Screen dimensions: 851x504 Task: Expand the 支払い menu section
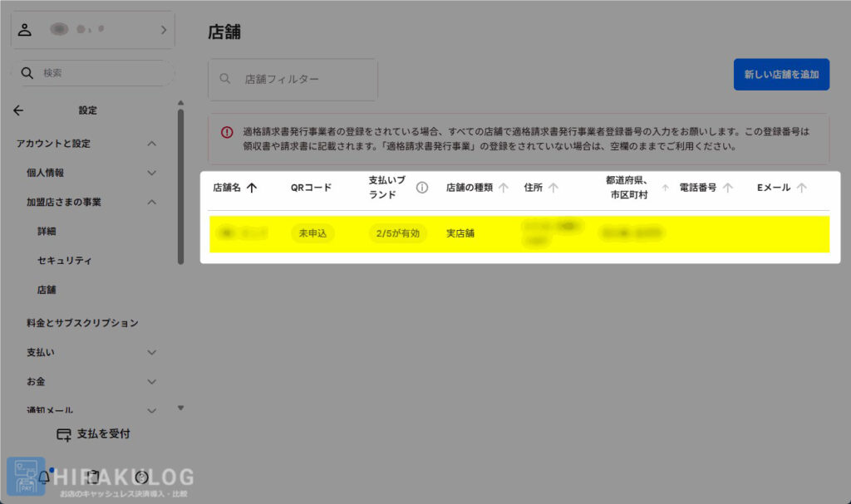151,352
